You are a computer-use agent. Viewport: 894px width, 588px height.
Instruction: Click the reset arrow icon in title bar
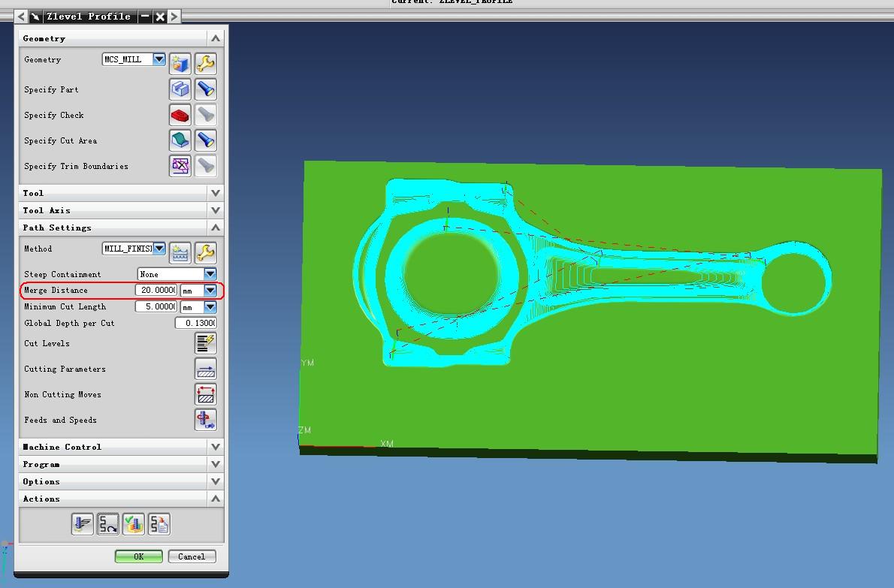[35, 17]
